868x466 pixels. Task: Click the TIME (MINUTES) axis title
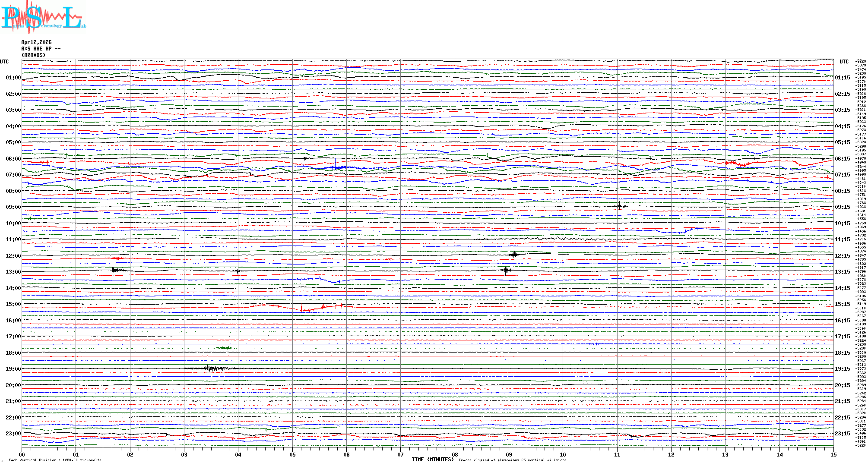(432, 460)
